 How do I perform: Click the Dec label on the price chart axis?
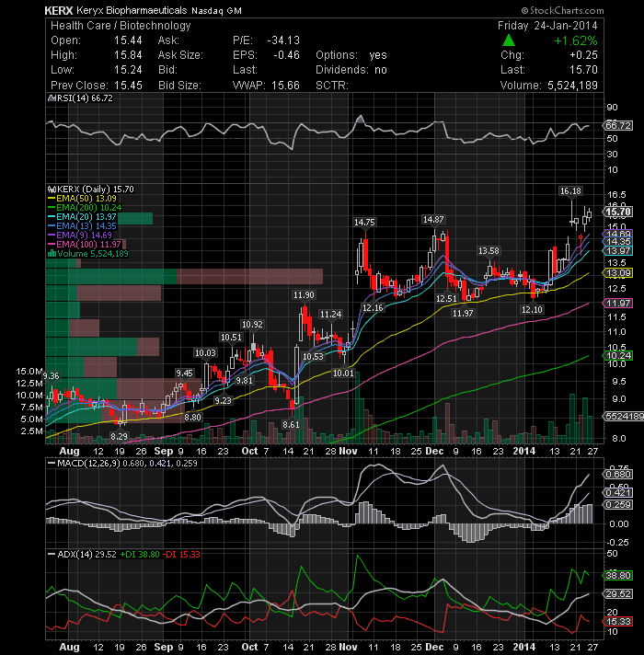(434, 451)
